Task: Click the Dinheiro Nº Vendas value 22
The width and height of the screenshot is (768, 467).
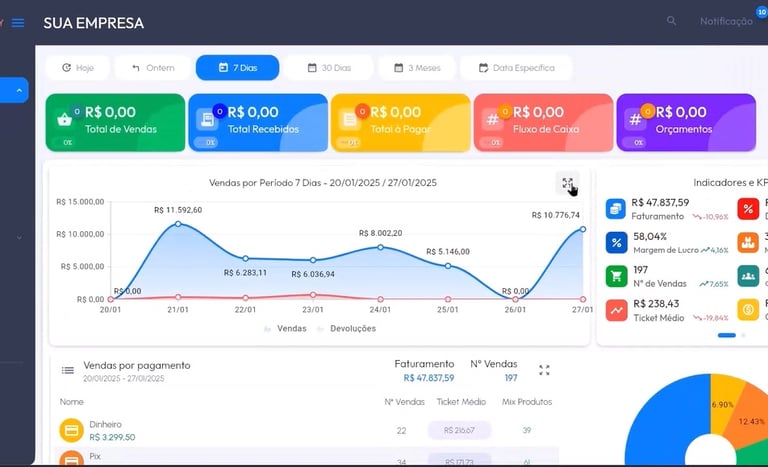Action: pos(401,430)
